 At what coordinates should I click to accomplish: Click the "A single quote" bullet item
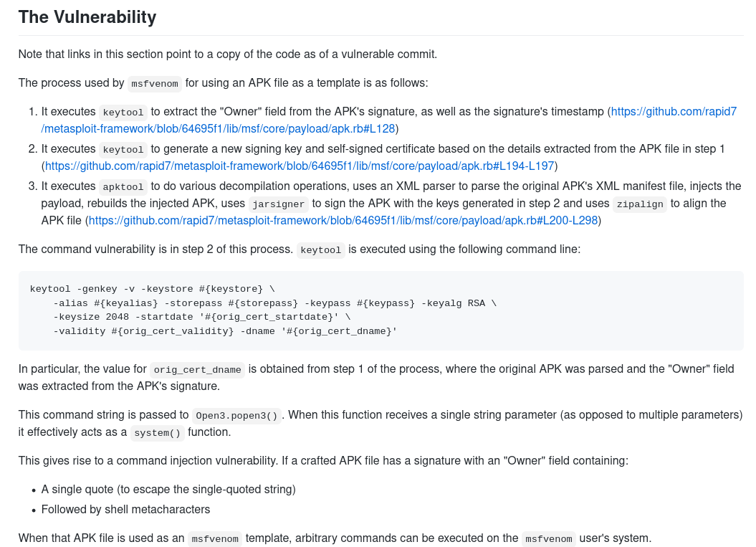coord(168,489)
